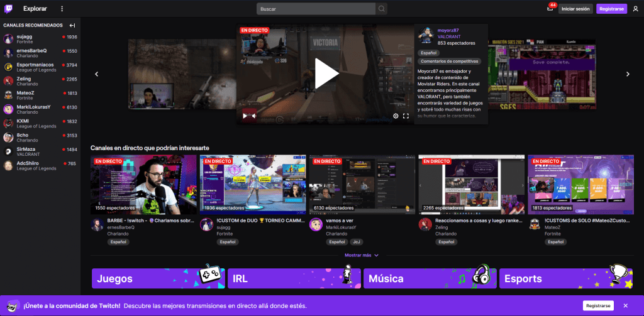This screenshot has height=316, width=644.
Task: Click Comentarios de competitivas tag
Action: pyautogui.click(x=449, y=61)
